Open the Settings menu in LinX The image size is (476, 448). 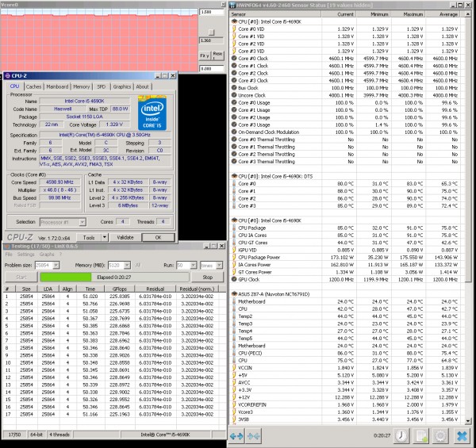[26, 255]
